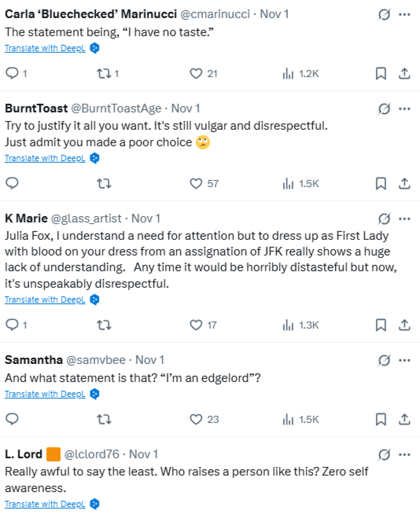The image size is (420, 518).
Task: Like BurntToast's tweet with 57 likes
Action: [196, 183]
